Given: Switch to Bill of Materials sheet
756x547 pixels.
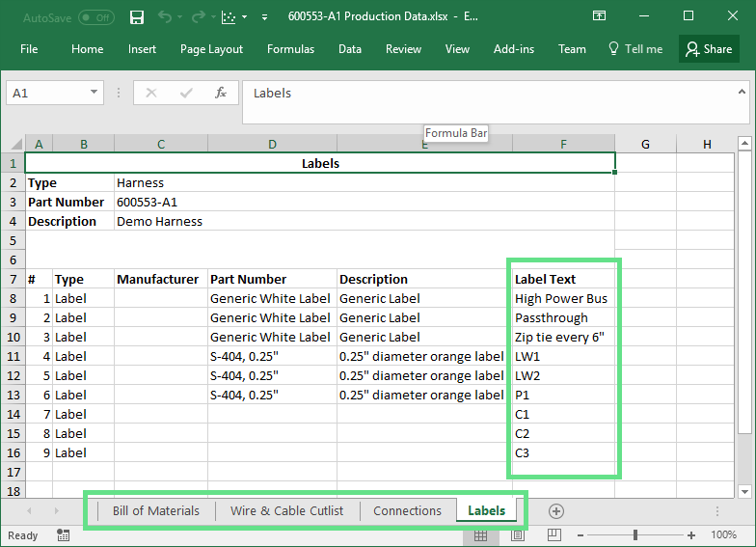Looking at the screenshot, I should [156, 511].
